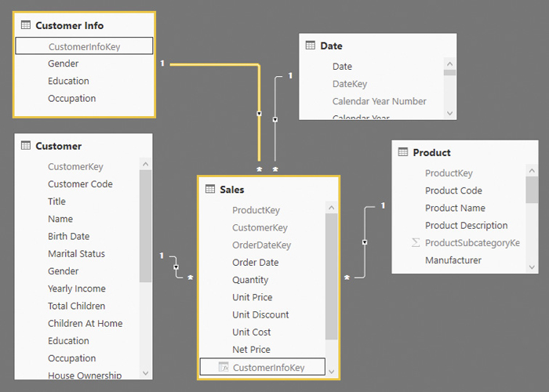Click the filter direction arrow on Product relationship

[x=365, y=242]
